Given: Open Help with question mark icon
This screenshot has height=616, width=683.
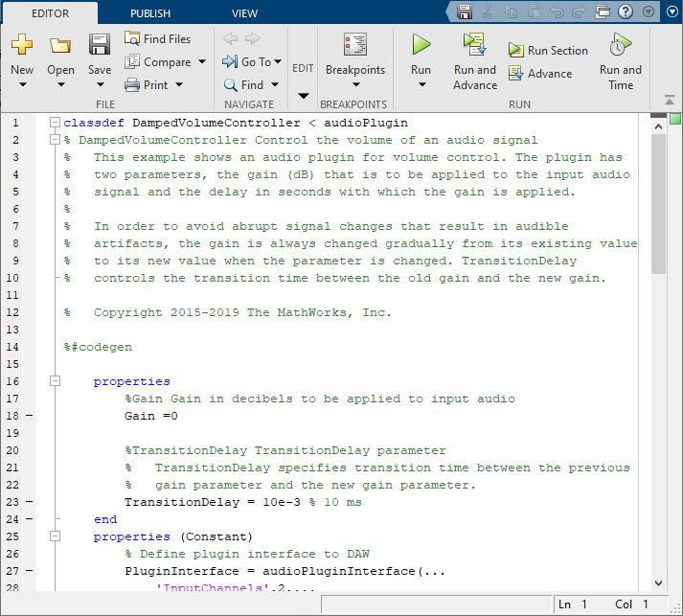Looking at the screenshot, I should (x=626, y=11).
